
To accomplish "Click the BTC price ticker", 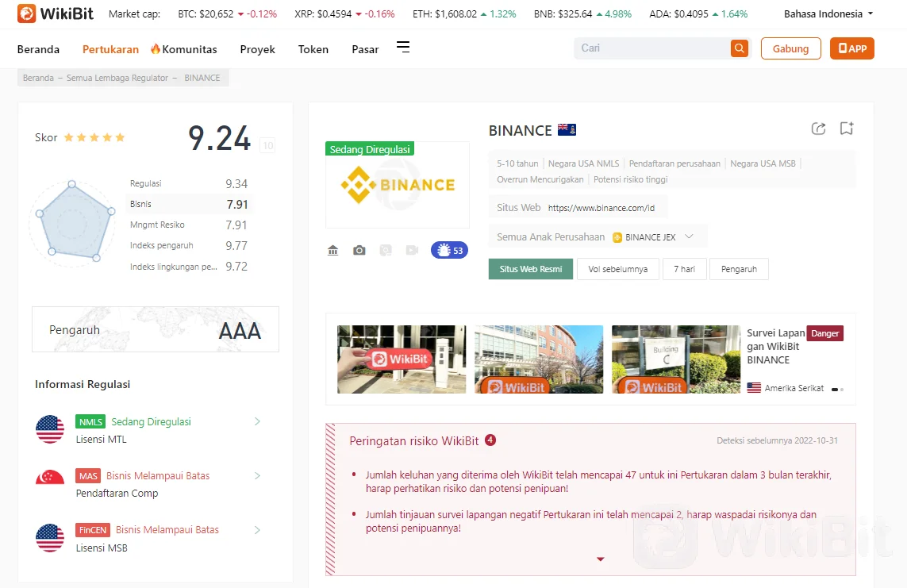I will tap(227, 13).
